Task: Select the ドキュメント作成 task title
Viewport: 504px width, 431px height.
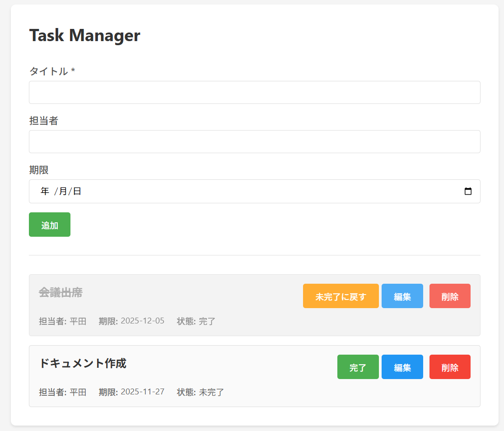Action: click(x=83, y=363)
